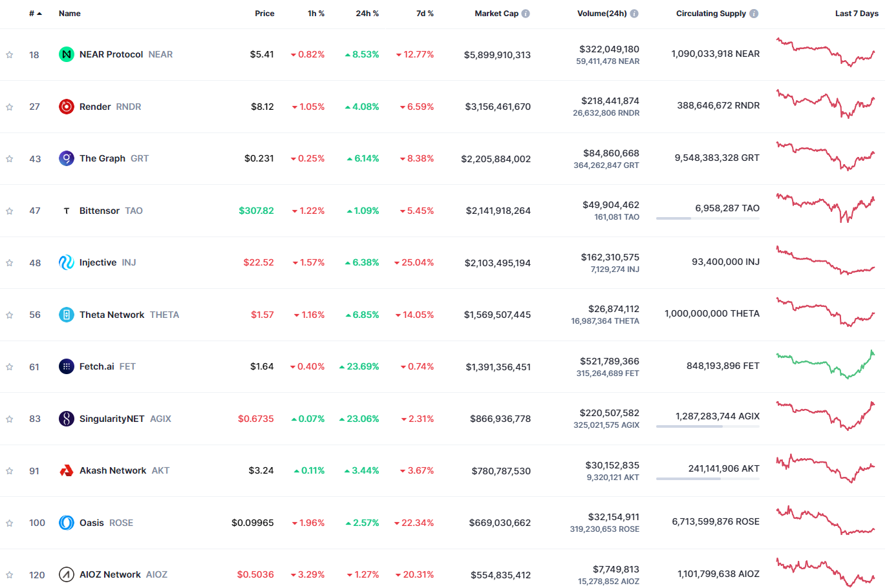Screen dimensions: 887x588
Task: Star The Graph for the watchlist
Action: 10,159
